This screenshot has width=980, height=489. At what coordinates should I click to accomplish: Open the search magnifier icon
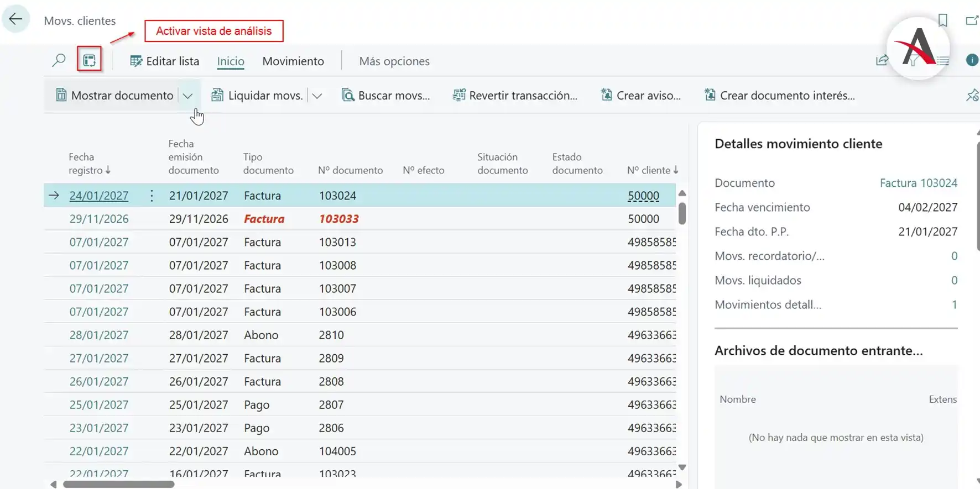(x=59, y=60)
